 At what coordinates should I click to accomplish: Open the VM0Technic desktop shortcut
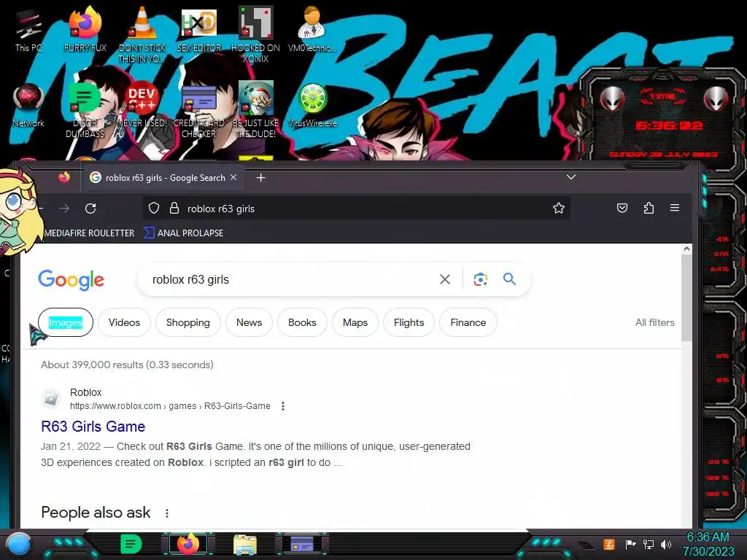tap(312, 28)
